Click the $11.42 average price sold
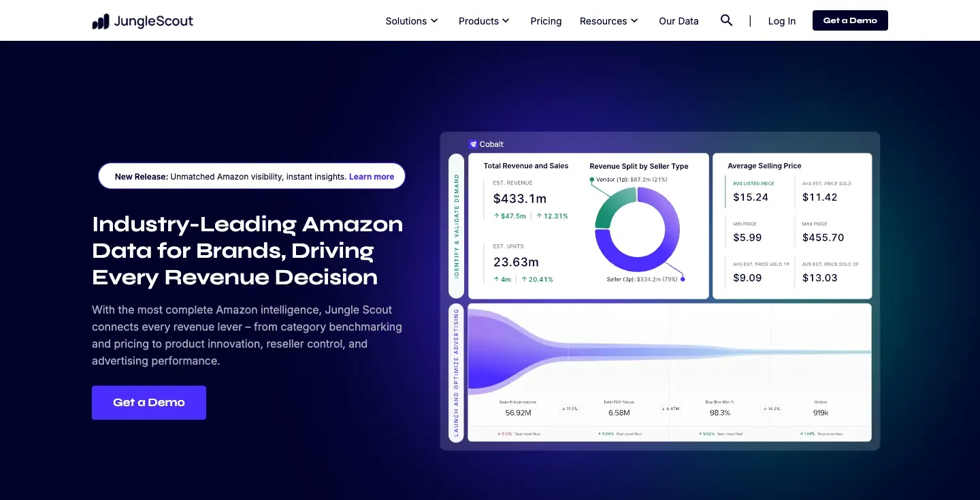Screen dimensions: 980x500 click(x=820, y=197)
